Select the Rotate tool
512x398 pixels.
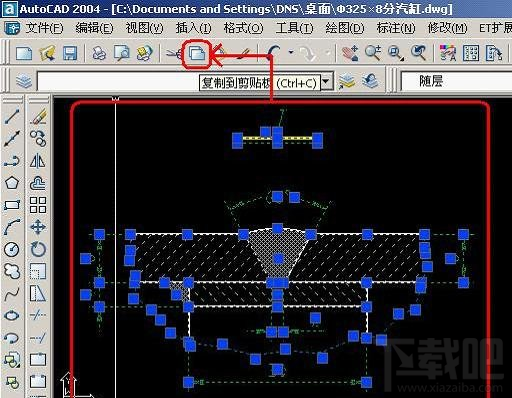pos(38,249)
